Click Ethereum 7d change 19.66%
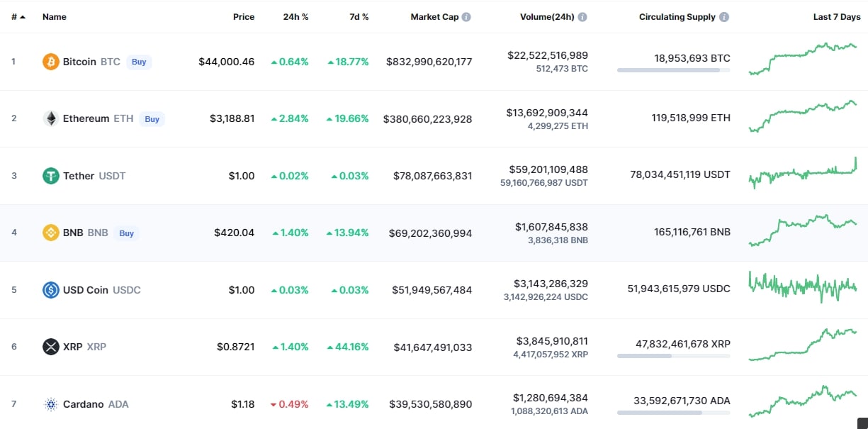The image size is (868, 429). coord(348,118)
